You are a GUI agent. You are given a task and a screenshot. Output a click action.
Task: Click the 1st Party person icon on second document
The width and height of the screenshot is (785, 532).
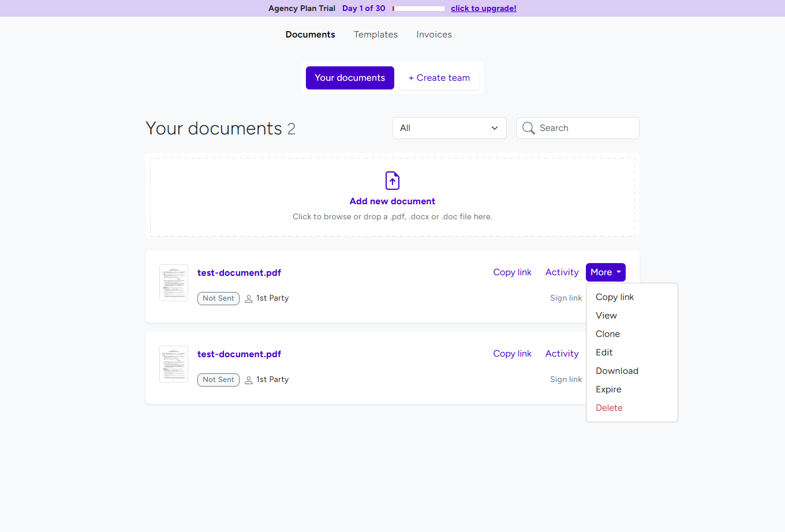pos(248,380)
